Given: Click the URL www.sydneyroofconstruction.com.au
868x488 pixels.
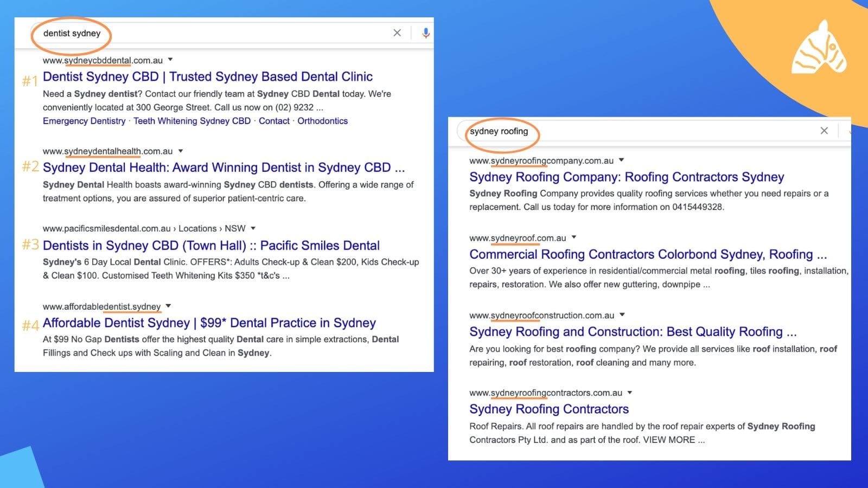Looking at the screenshot, I should click(x=541, y=315).
